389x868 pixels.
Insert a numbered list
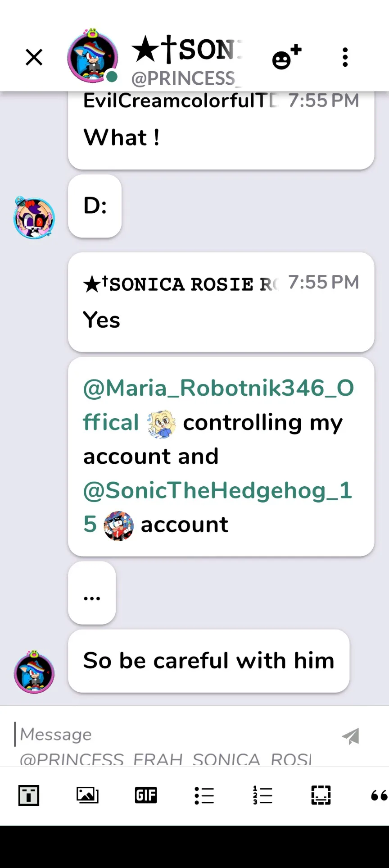[x=262, y=795]
